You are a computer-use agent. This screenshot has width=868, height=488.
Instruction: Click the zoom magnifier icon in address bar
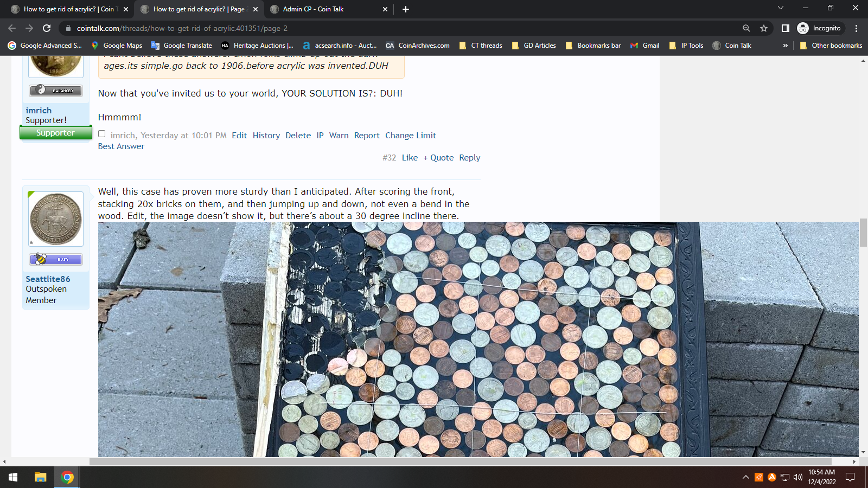pyautogui.click(x=746, y=28)
